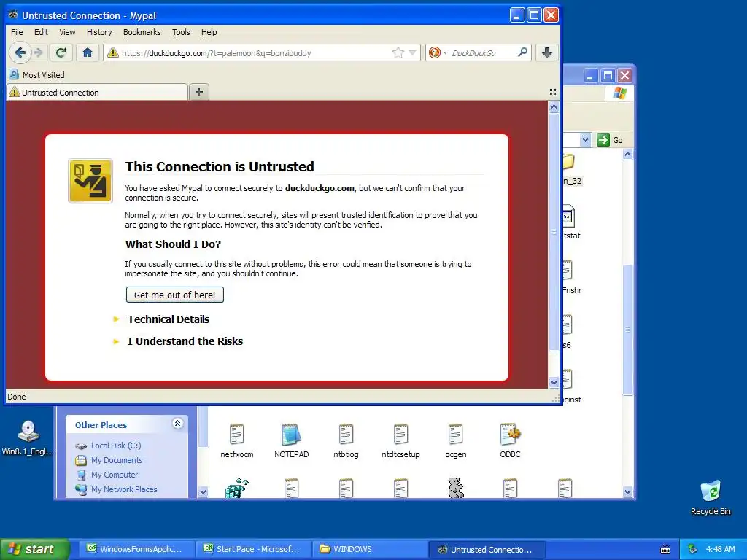Click the Mypal raccoon icon in title bar
Image resolution: width=747 pixels, height=560 pixels.
[13, 15]
